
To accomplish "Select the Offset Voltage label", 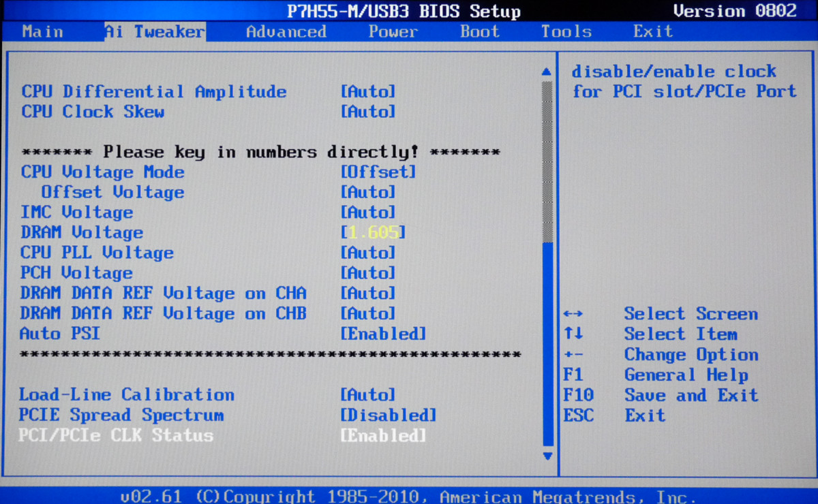I will tap(112, 192).
